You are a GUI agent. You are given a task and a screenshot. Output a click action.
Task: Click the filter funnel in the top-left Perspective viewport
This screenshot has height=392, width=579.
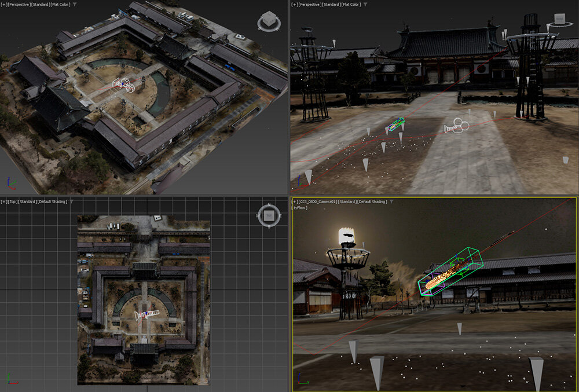(x=74, y=4)
